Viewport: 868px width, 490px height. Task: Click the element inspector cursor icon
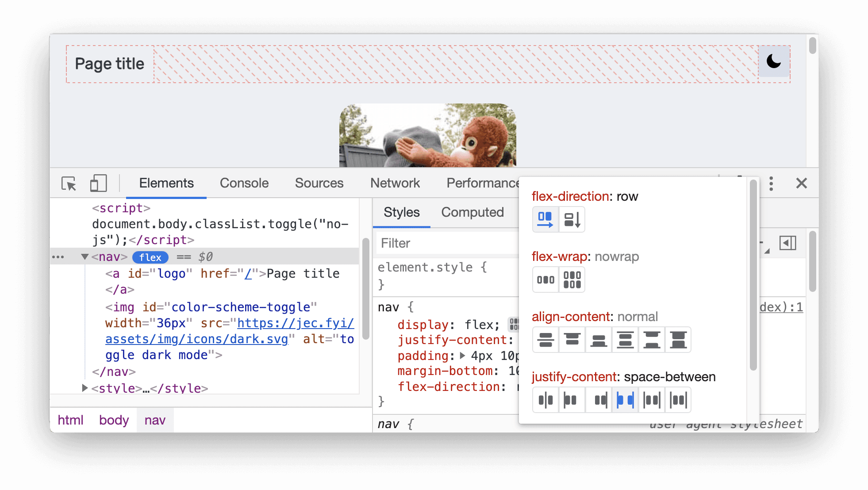[70, 184]
